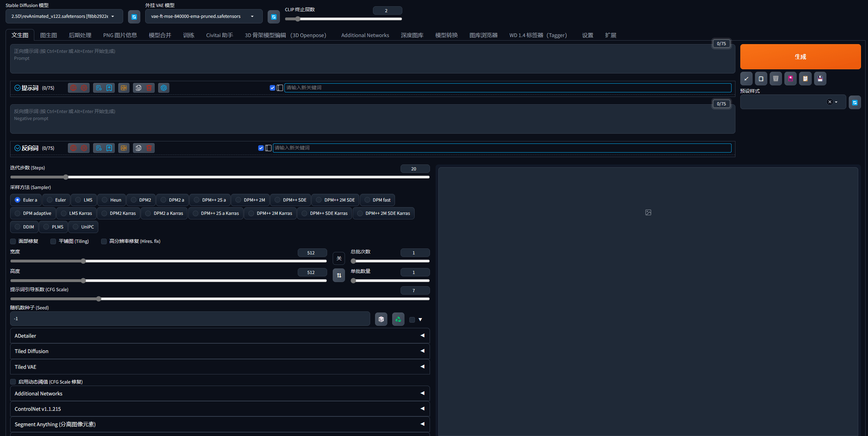Click the 迭代步数 (Steps) slider handle

[x=66, y=177]
